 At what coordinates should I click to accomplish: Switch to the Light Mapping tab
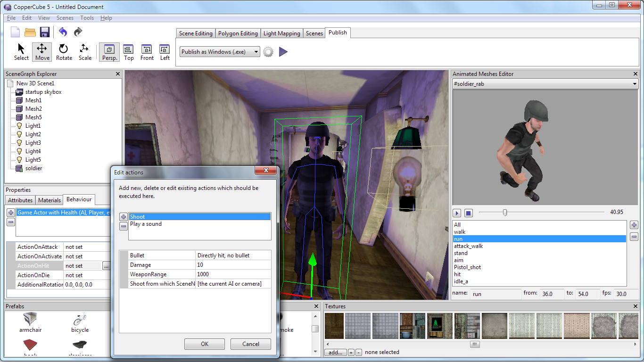click(x=281, y=33)
